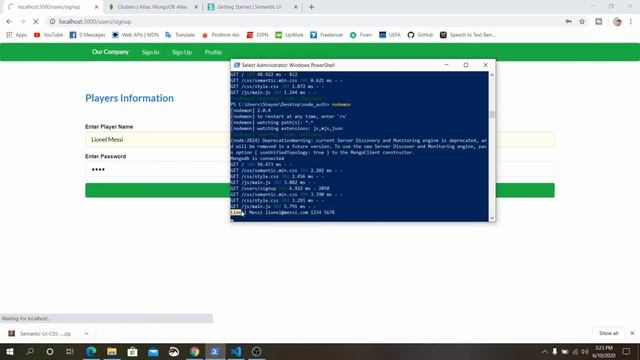
Task: Stop page loading with the X button
Action: 36,22
